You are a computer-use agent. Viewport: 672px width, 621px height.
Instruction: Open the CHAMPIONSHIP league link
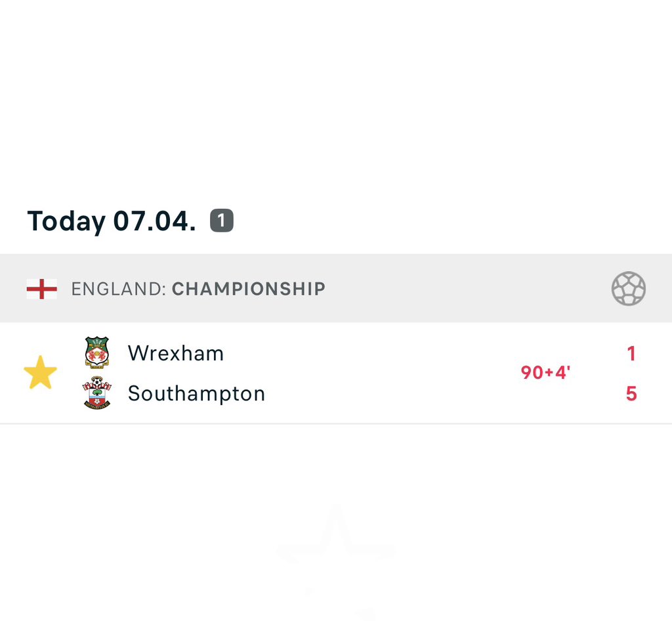(x=248, y=289)
